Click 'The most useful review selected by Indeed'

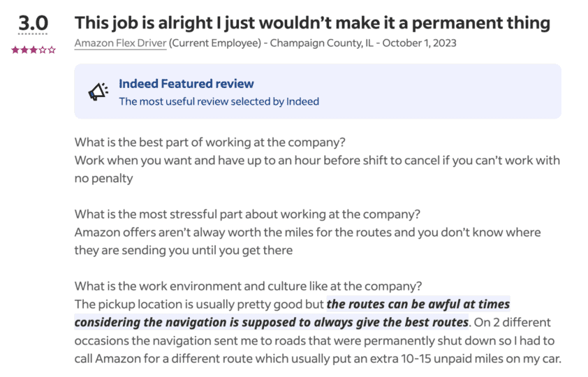tap(219, 101)
